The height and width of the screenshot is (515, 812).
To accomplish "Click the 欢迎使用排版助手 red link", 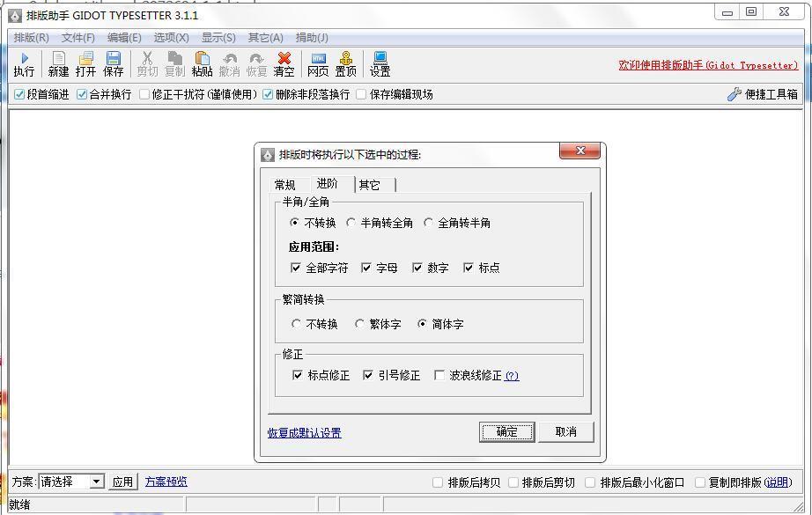I will click(x=708, y=65).
